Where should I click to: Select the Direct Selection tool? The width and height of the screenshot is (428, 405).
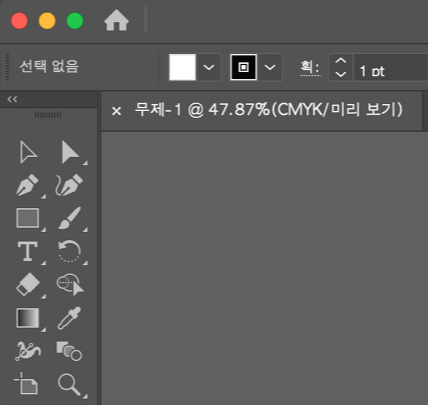tap(70, 152)
